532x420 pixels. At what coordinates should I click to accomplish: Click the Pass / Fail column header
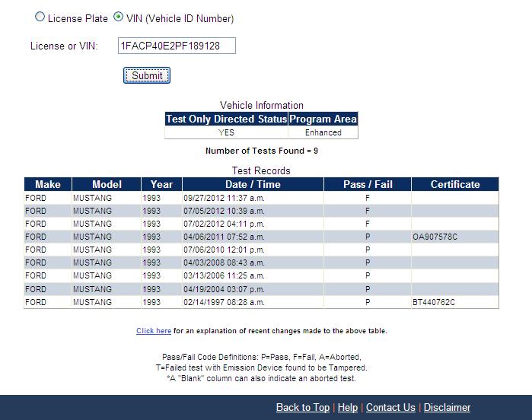(x=367, y=184)
